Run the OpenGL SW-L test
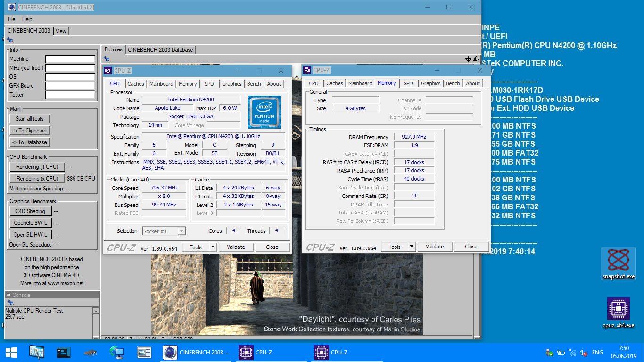 pyautogui.click(x=30, y=223)
